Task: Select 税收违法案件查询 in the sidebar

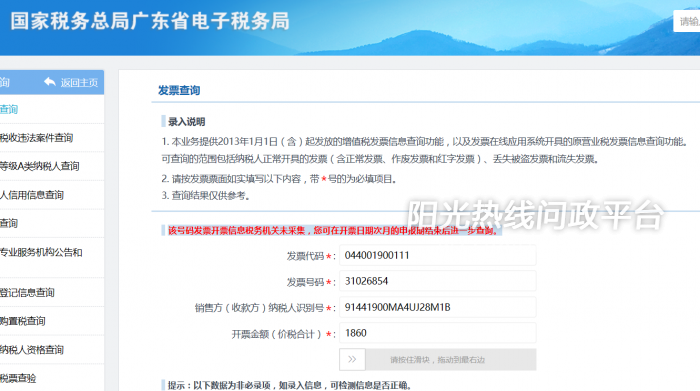Action: click(x=36, y=138)
